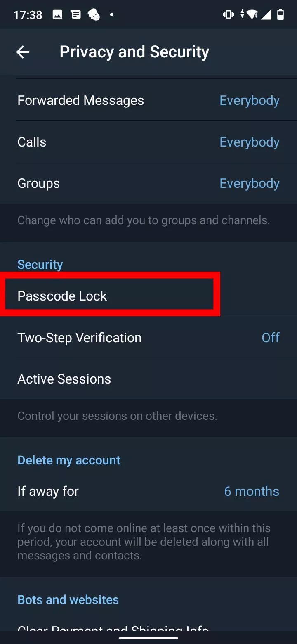The height and width of the screenshot is (644, 297).
Task: Change 'If away for' 6 months value
Action: [x=252, y=491]
